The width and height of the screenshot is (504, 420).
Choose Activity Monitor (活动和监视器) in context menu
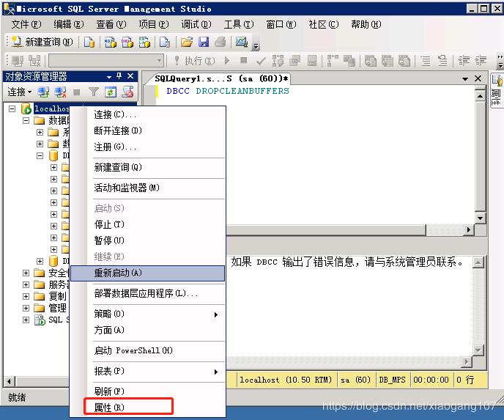click(148, 188)
